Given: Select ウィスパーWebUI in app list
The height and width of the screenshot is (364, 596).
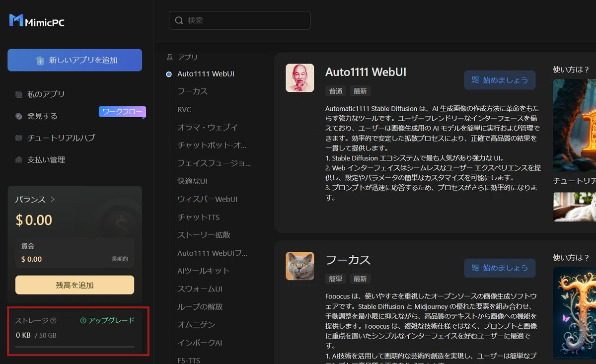Looking at the screenshot, I should tap(208, 199).
